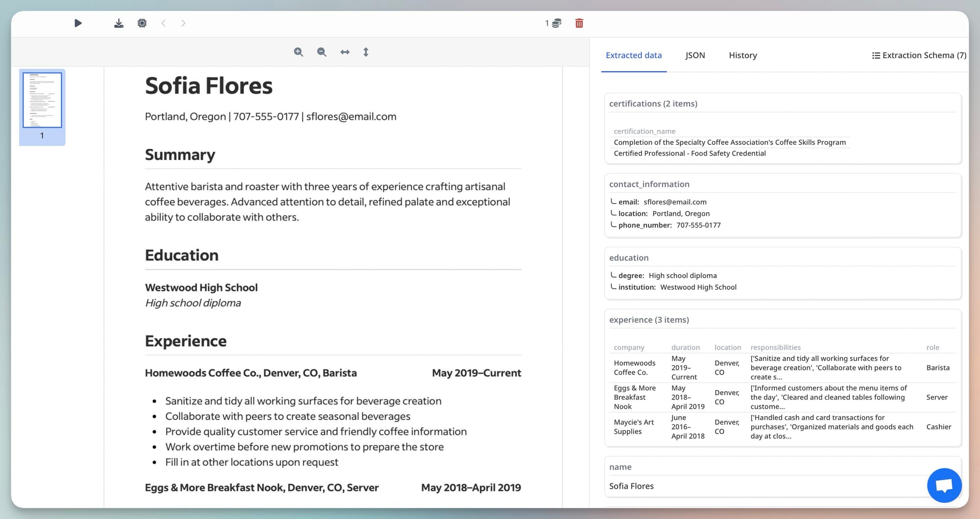This screenshot has width=980, height=519.
Task: Zoom in on the document
Action: click(298, 52)
